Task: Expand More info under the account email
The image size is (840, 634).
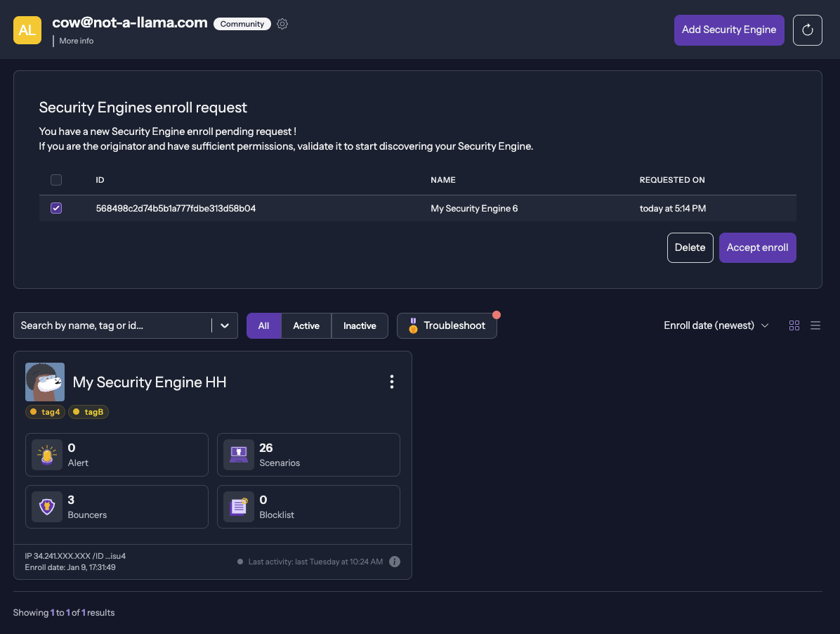Action: tap(75, 41)
